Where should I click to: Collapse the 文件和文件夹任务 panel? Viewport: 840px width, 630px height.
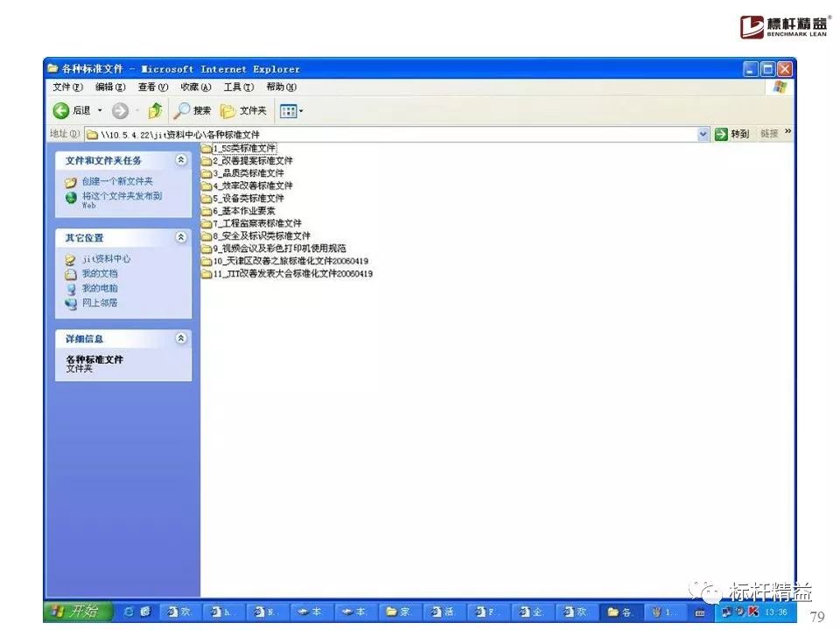pyautogui.click(x=181, y=159)
